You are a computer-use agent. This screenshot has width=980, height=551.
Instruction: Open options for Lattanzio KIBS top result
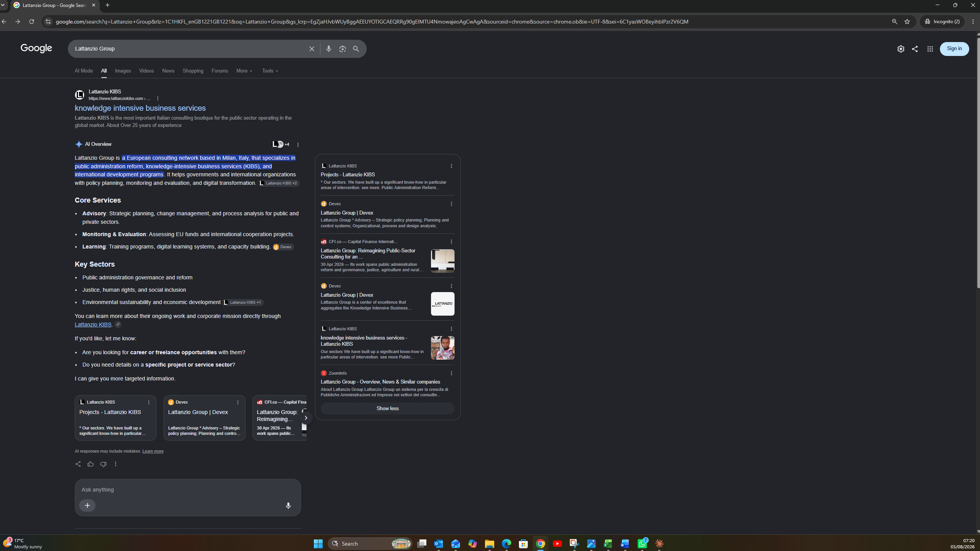tap(158, 99)
